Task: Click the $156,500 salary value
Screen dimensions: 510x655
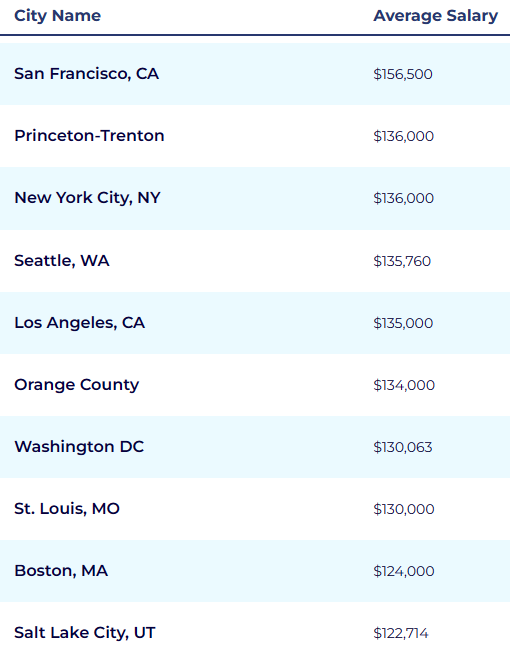Action: 403,74
